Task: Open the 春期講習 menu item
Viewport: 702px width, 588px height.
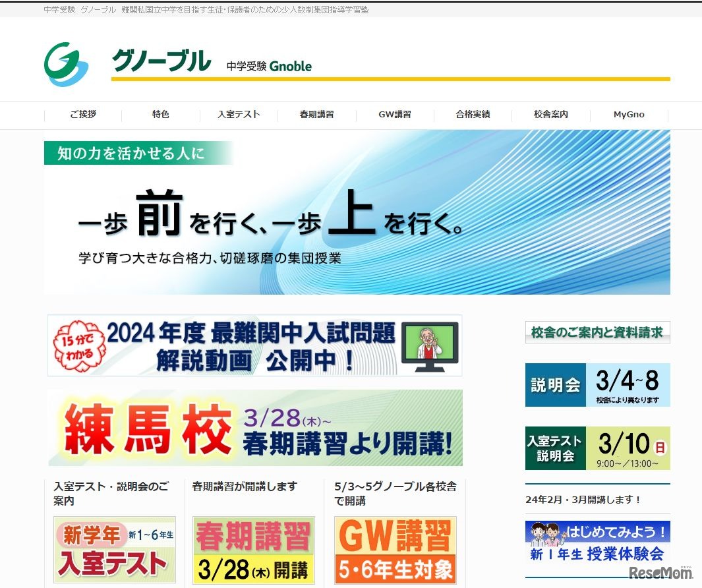Action: tap(316, 114)
